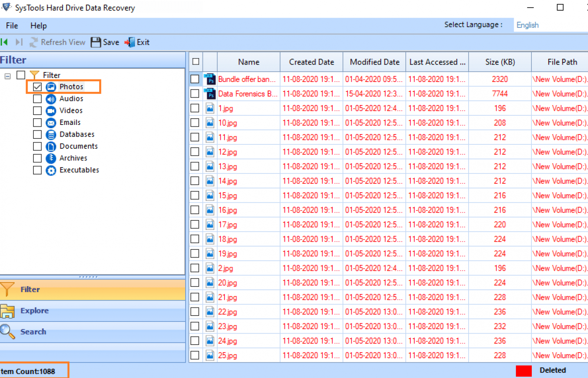Collapse the Filter tree root node
Image resolution: width=588 pixels, height=378 pixels.
[x=8, y=76]
